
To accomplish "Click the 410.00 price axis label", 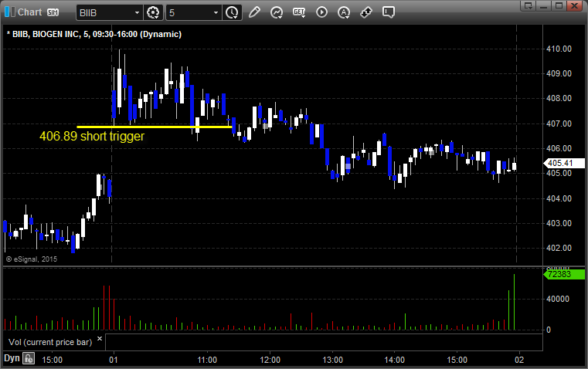I will [x=559, y=49].
